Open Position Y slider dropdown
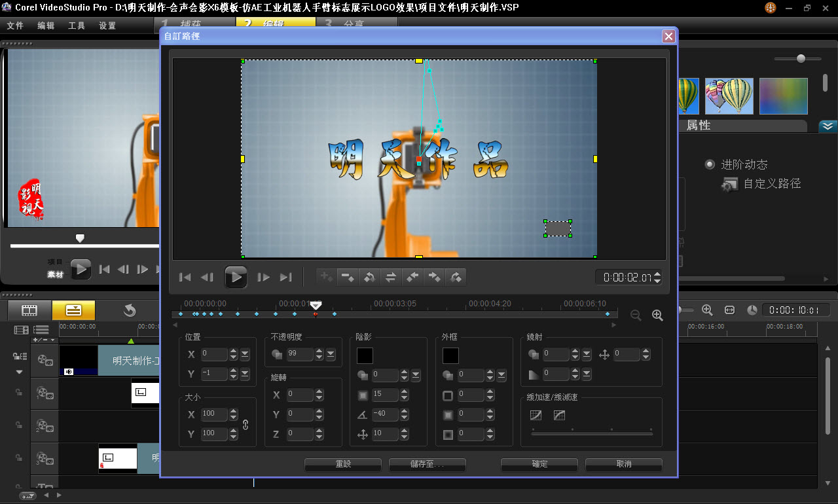Viewport: 838px width, 504px height. pos(245,374)
